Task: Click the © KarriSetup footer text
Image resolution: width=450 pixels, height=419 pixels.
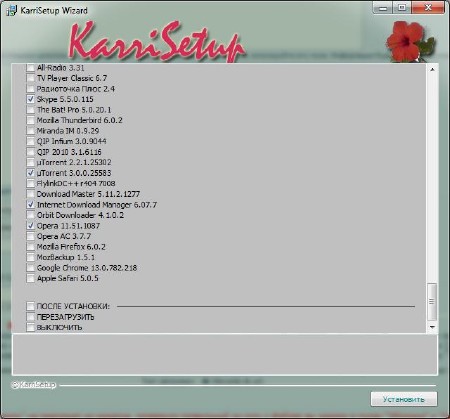Action: point(34,385)
